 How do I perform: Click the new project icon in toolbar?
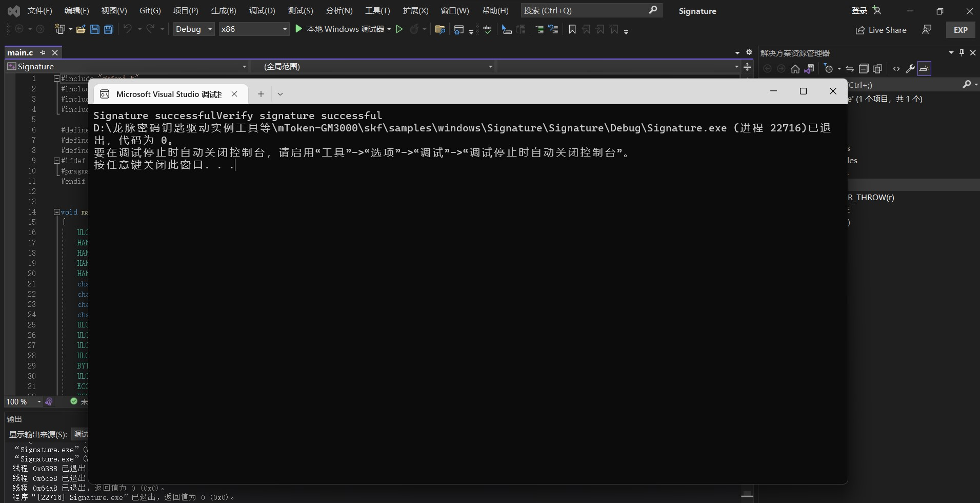point(60,29)
